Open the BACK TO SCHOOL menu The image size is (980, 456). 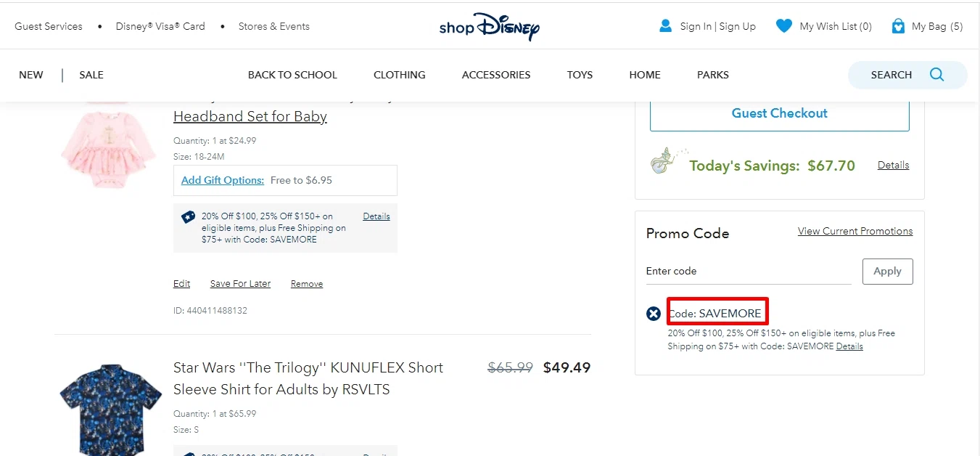tap(292, 75)
